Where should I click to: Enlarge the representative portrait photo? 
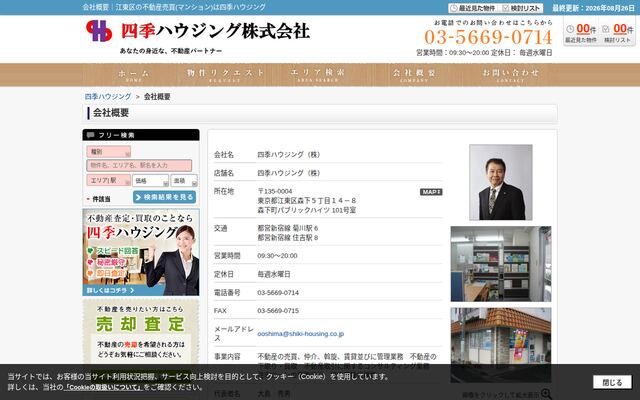pos(500,182)
